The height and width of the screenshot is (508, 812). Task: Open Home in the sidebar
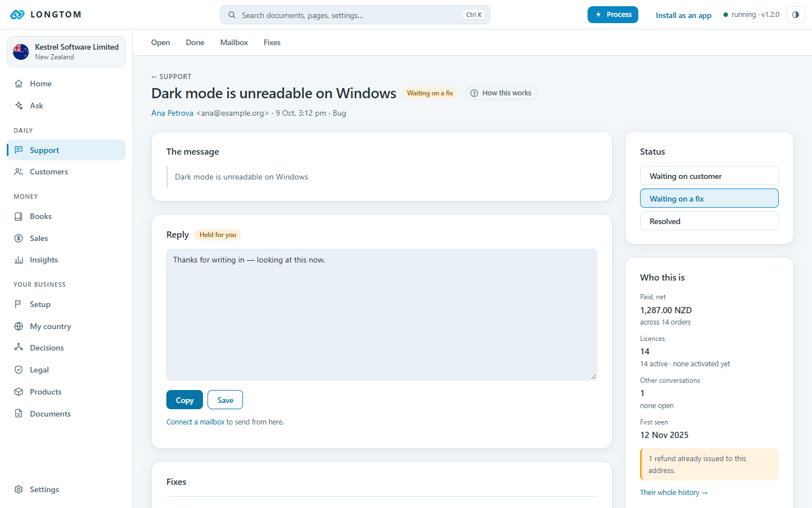pos(66,84)
